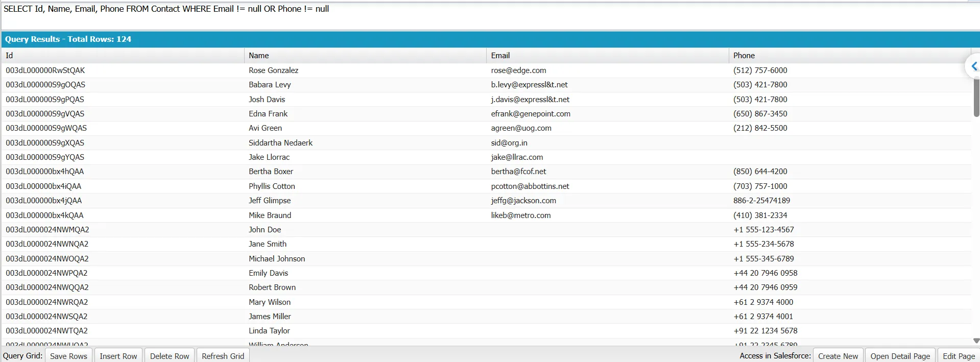This screenshot has height=362, width=980.
Task: Select phone cell 886-2-25474189
Action: (849, 201)
